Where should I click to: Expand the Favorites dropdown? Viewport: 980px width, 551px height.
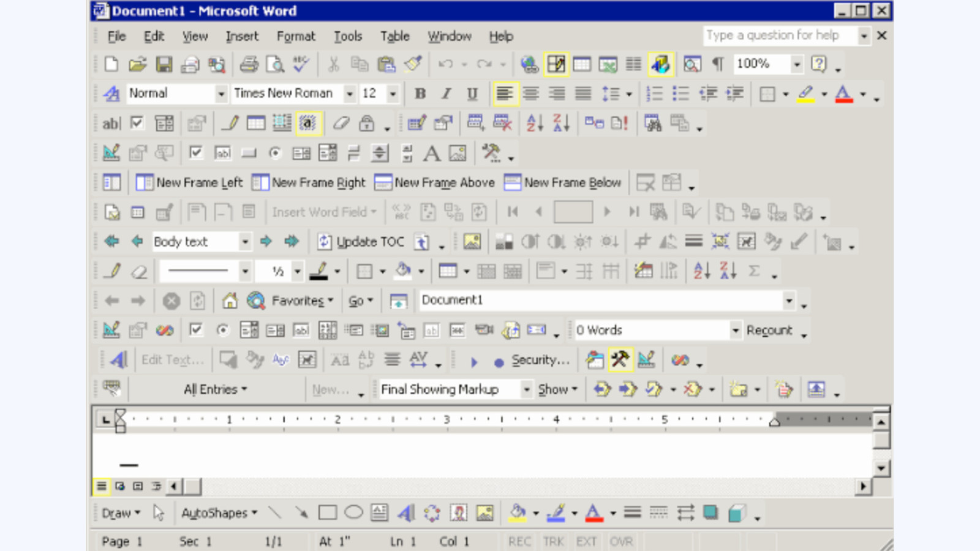click(303, 301)
